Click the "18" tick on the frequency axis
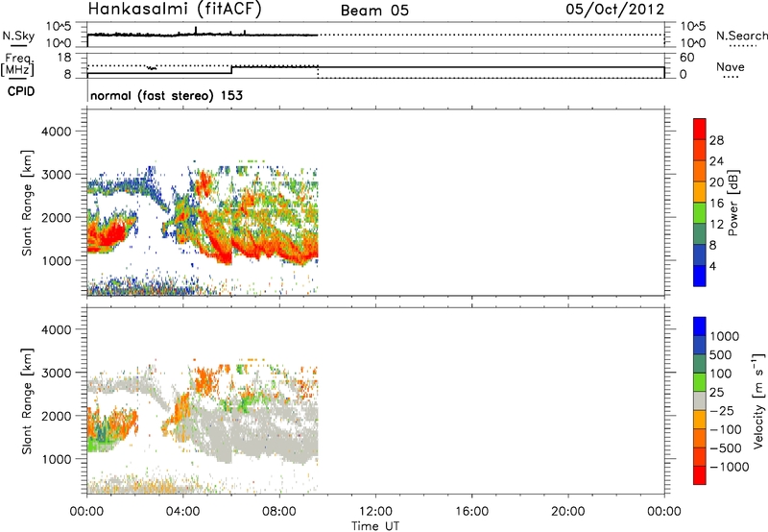This screenshot has height=532, width=768. click(64, 58)
